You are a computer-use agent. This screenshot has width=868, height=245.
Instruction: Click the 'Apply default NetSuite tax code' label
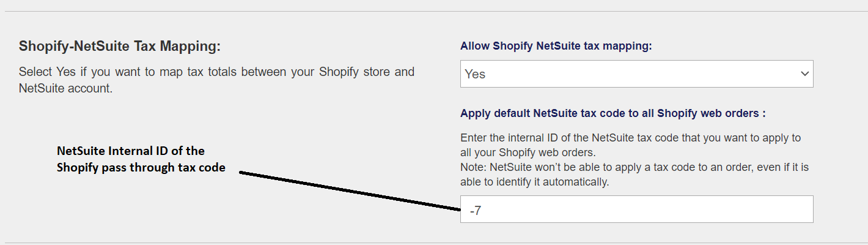point(612,113)
